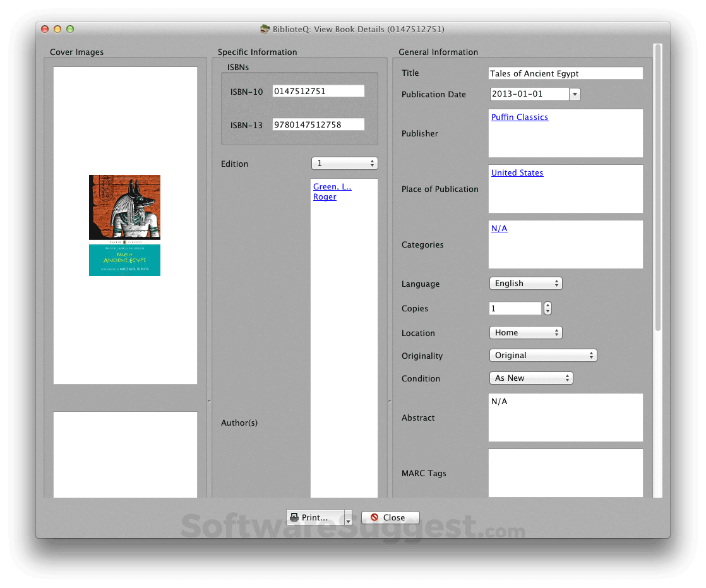
Task: Open the Originality dropdown showing Original
Action: (x=542, y=355)
